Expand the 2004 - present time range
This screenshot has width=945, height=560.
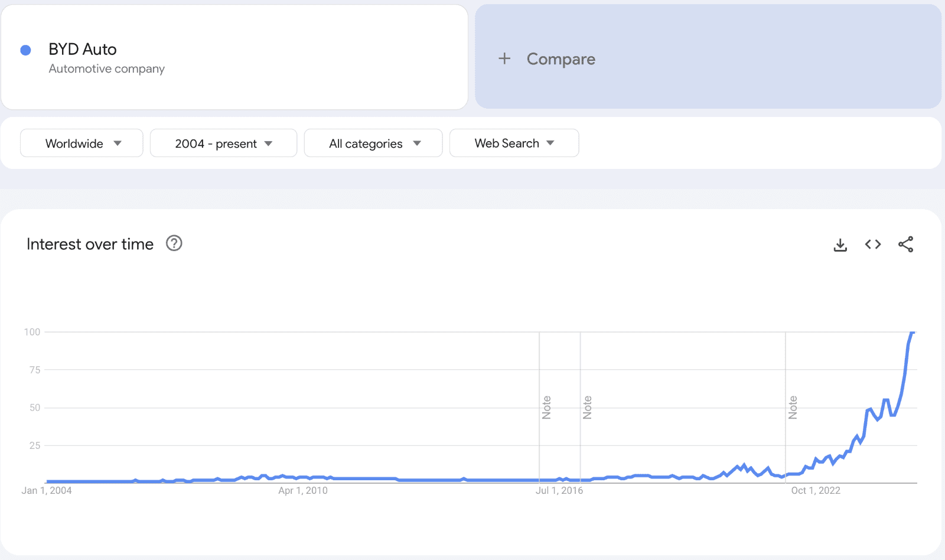pos(223,143)
